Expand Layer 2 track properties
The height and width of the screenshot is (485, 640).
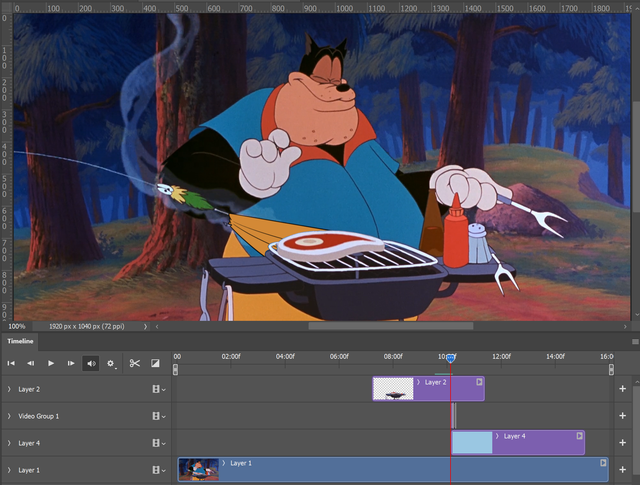click(x=9, y=389)
